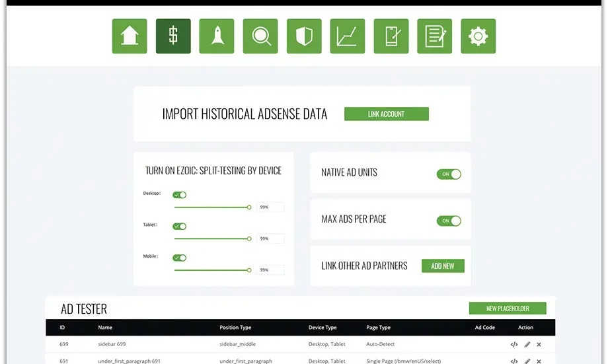The height and width of the screenshot is (364, 608).
Task: Click the Position Type column header
Action: (235, 328)
